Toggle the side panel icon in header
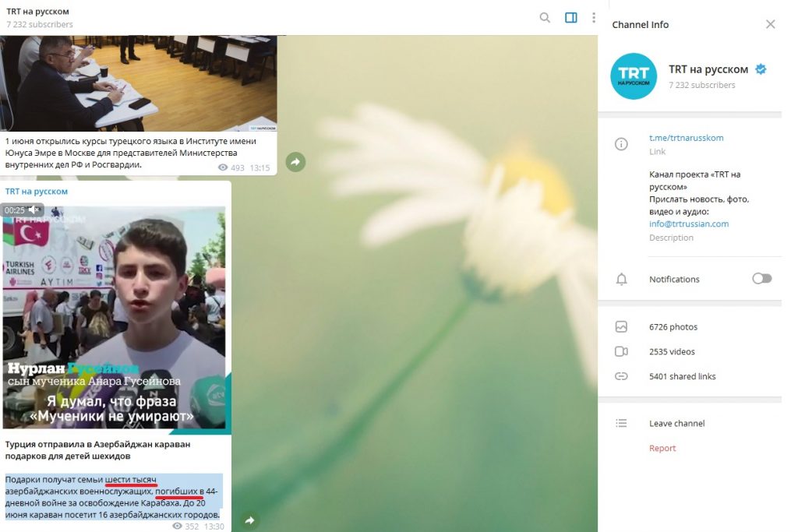Image resolution: width=798 pixels, height=532 pixels. [x=570, y=18]
